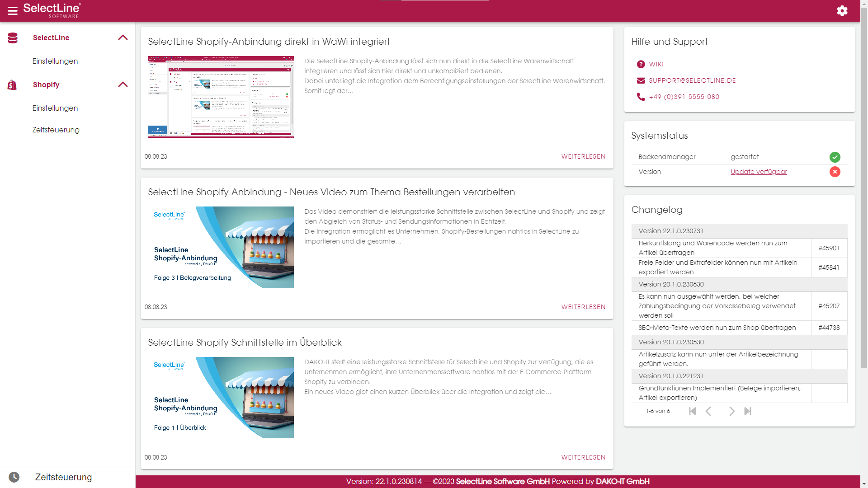Click changelog ticket #45207
This screenshot has width=868, height=488.
829,306
